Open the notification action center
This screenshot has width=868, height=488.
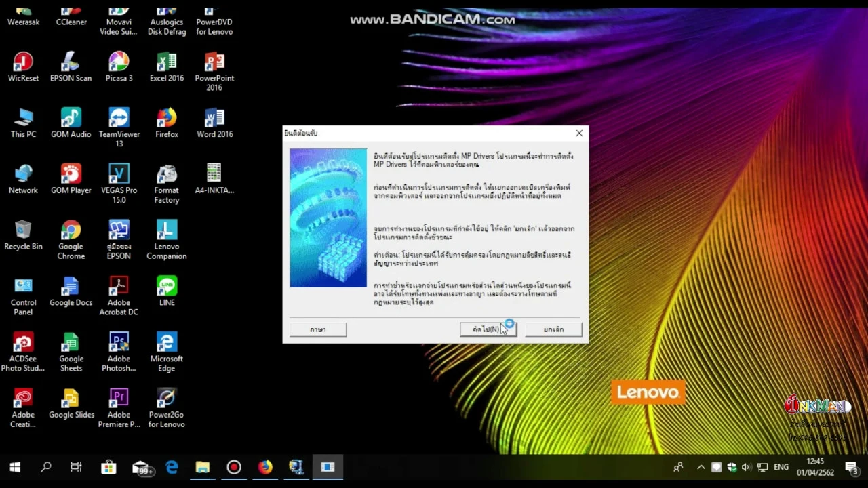pos(852,467)
